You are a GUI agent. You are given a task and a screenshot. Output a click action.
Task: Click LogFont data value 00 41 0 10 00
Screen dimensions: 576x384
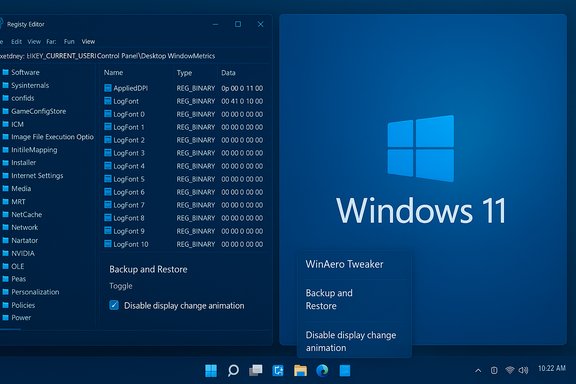click(x=242, y=101)
